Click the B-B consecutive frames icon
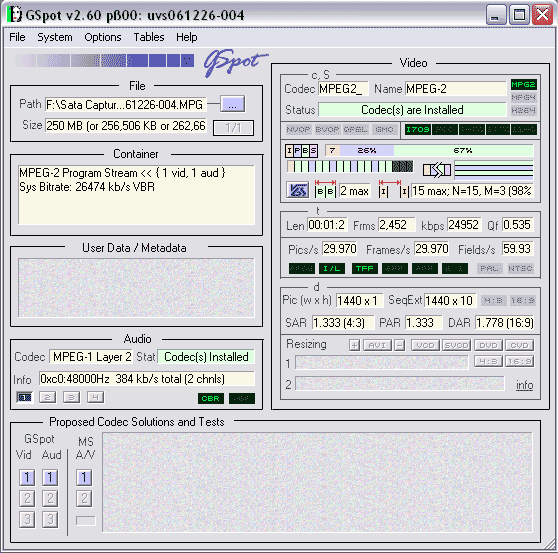Image resolution: width=558 pixels, height=553 pixels. (325, 190)
